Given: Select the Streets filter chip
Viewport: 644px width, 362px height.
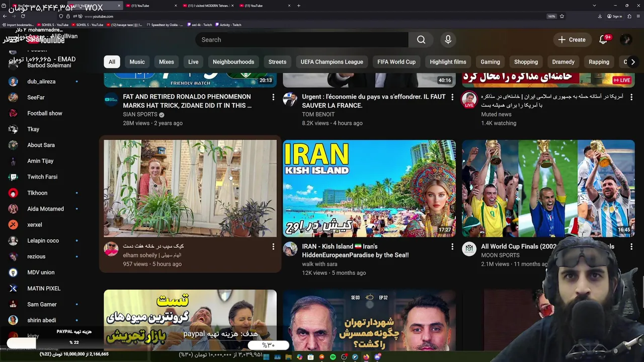Looking at the screenshot, I should pos(277,62).
